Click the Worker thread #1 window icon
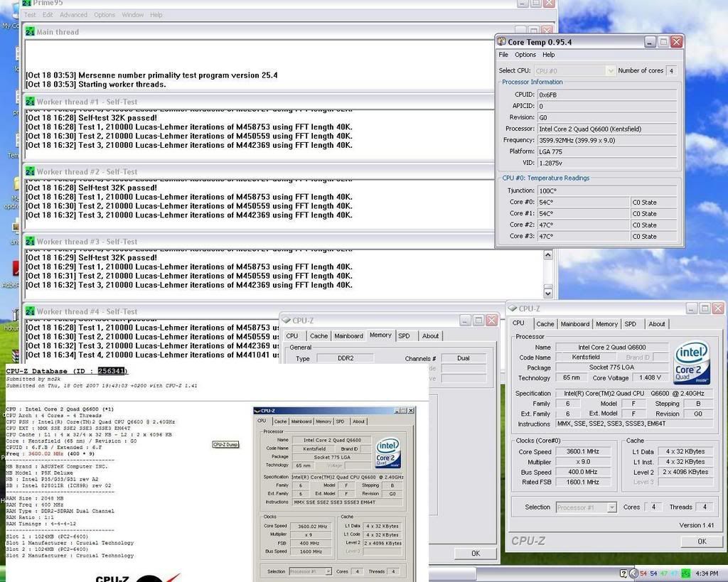728x582 pixels. click(x=30, y=102)
